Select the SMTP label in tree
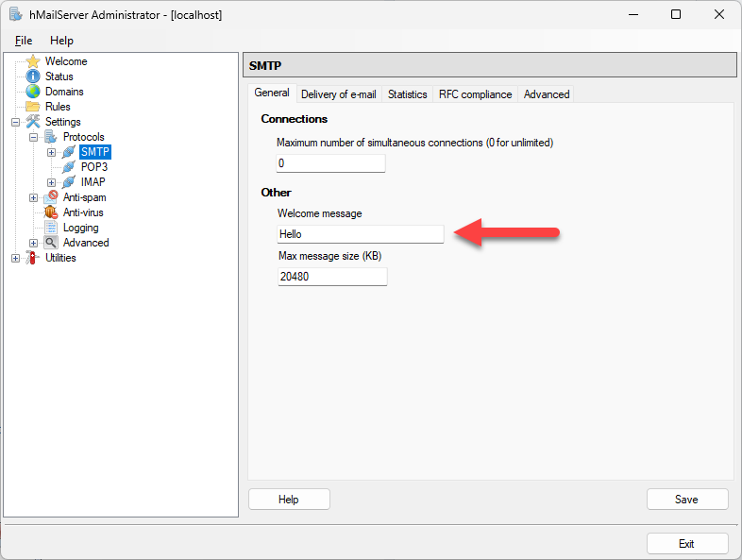742x560 pixels. click(95, 152)
